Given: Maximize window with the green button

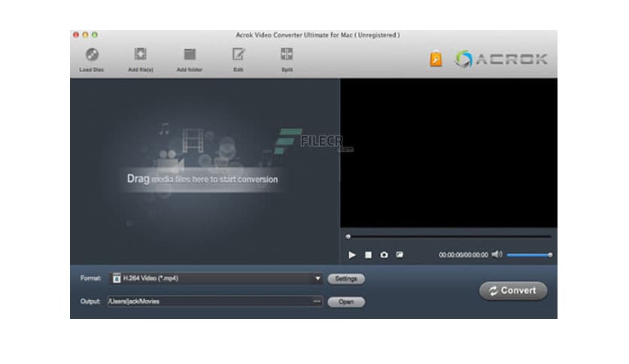Looking at the screenshot, I should [x=95, y=35].
